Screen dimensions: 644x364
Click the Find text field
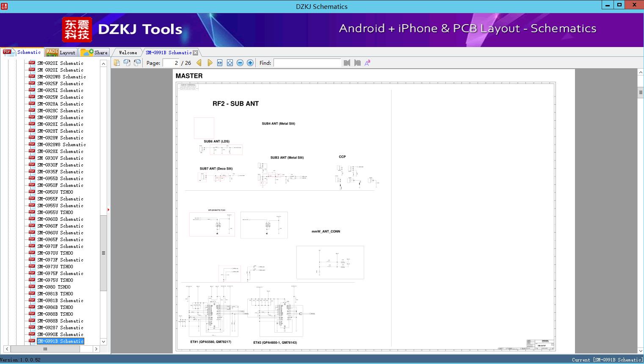pyautogui.click(x=307, y=63)
